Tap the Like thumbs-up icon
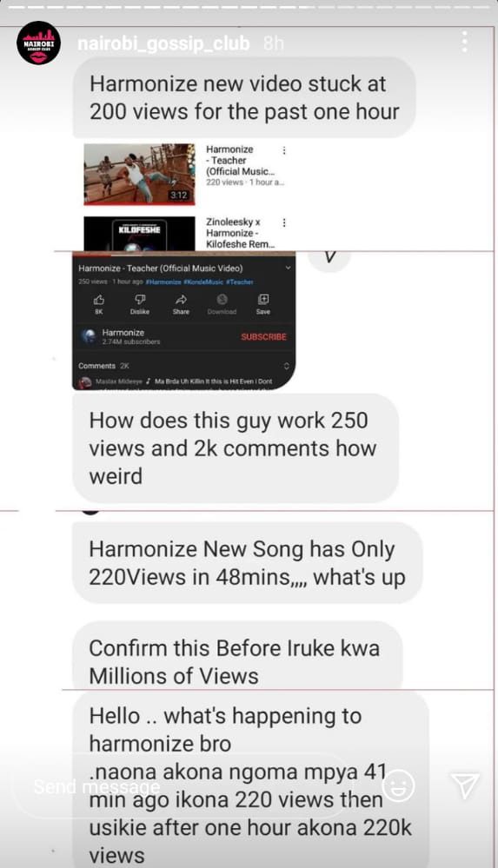 point(98,300)
